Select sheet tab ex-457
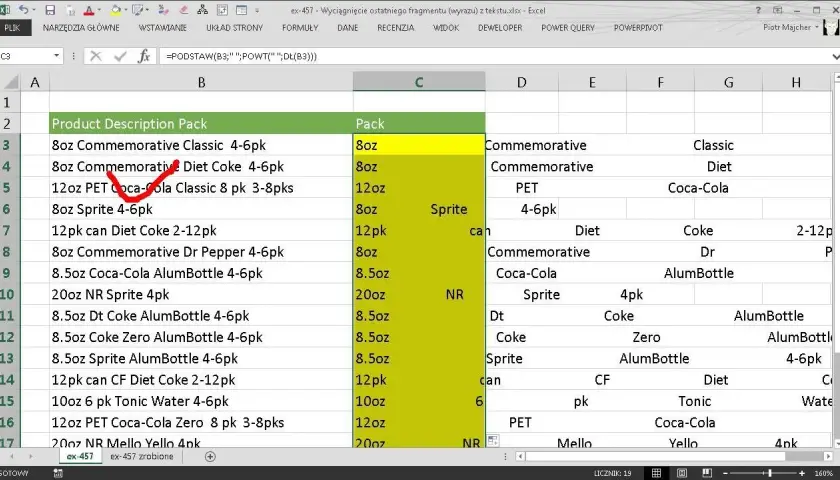Image resolution: width=840 pixels, height=480 pixels. pos(80,456)
